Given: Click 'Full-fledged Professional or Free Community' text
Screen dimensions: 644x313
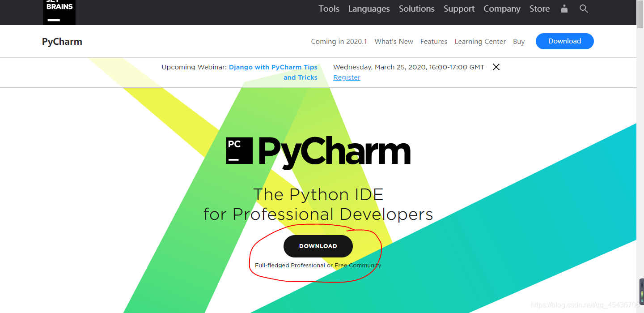Looking at the screenshot, I should click(318, 266).
